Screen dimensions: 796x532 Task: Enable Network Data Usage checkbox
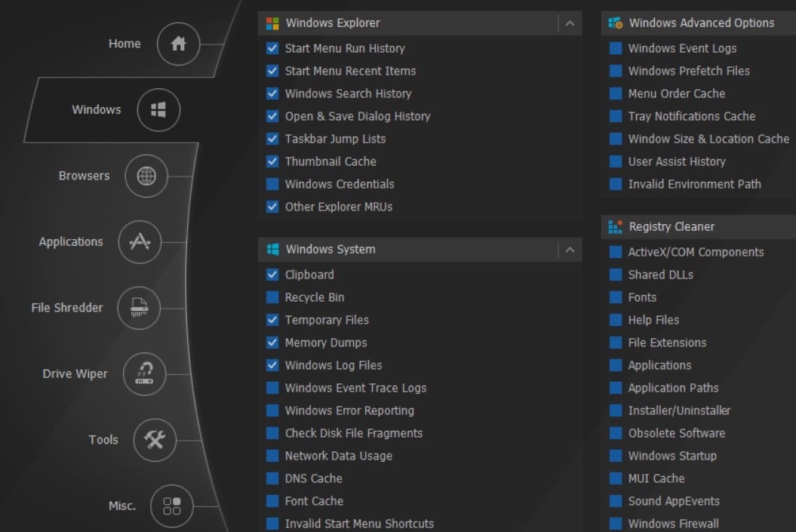[x=272, y=455]
